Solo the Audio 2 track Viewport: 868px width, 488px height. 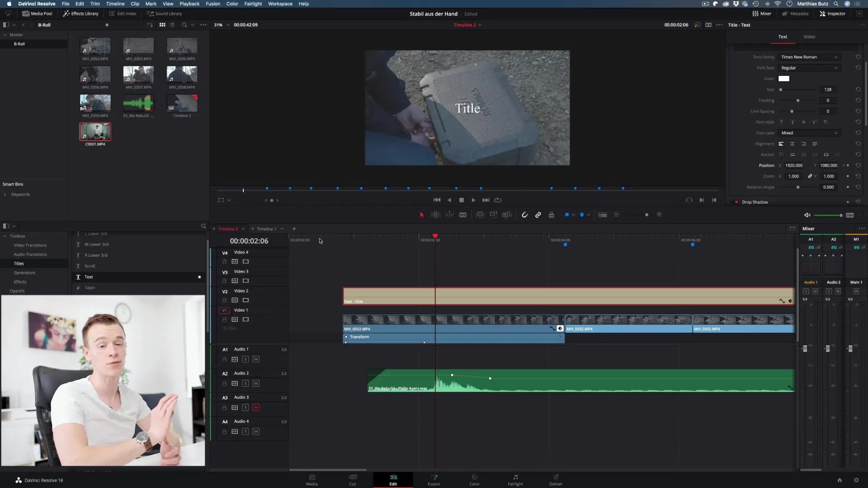(x=245, y=384)
